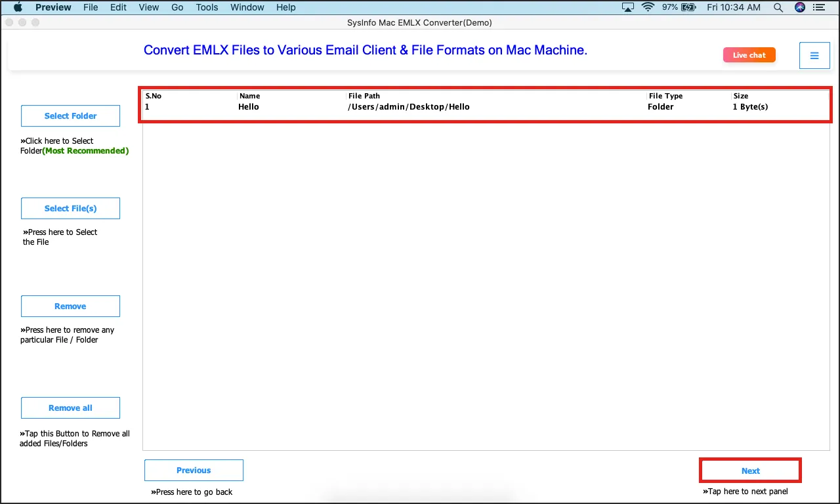Open the Edit menu
This screenshot has width=840, height=504.
click(119, 7)
